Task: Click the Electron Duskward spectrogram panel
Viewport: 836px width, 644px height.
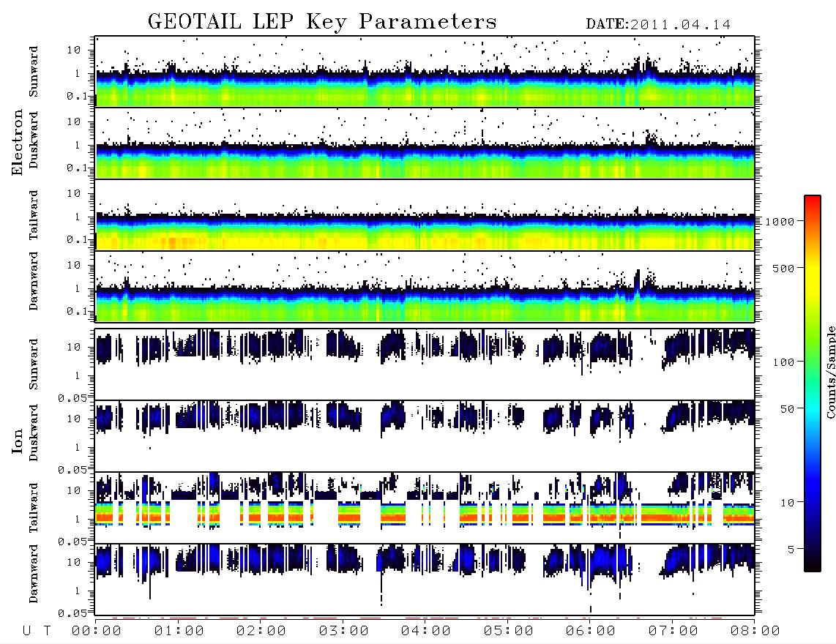Action: (425, 143)
